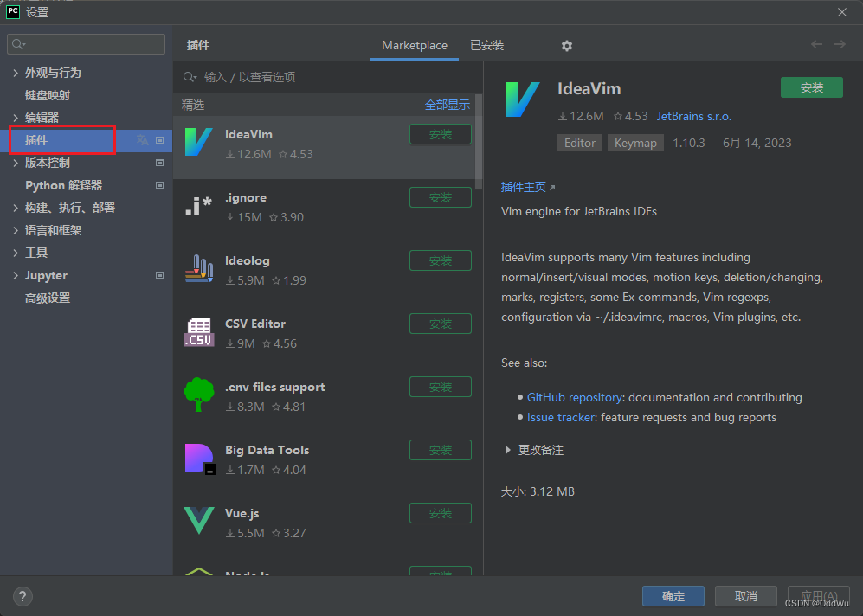
Task: Click 安装 button for Vue.js
Action: pos(441,513)
